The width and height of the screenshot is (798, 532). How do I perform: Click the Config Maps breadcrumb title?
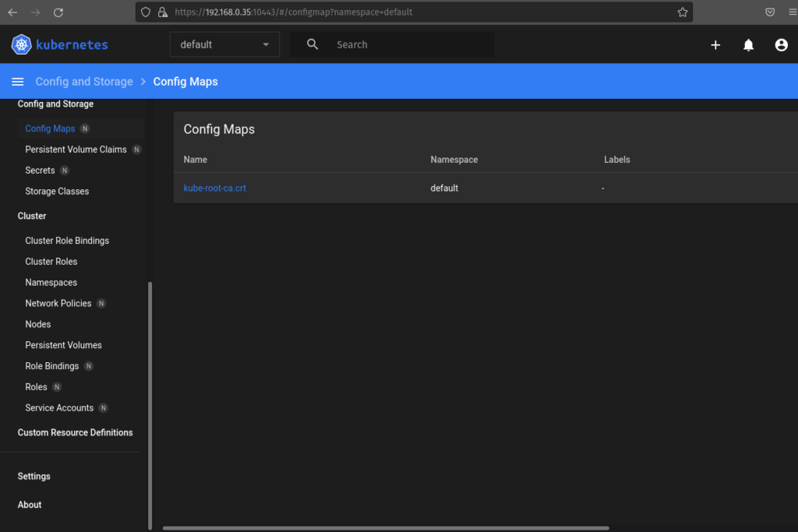pyautogui.click(x=185, y=82)
